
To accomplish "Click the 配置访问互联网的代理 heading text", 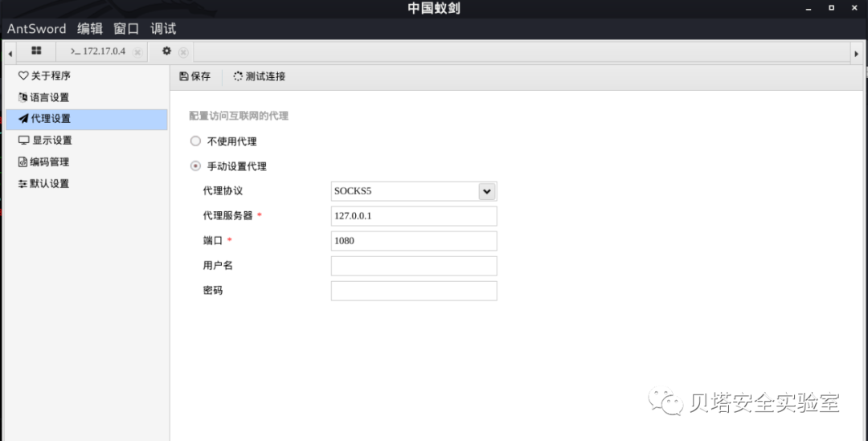I will pyautogui.click(x=239, y=116).
